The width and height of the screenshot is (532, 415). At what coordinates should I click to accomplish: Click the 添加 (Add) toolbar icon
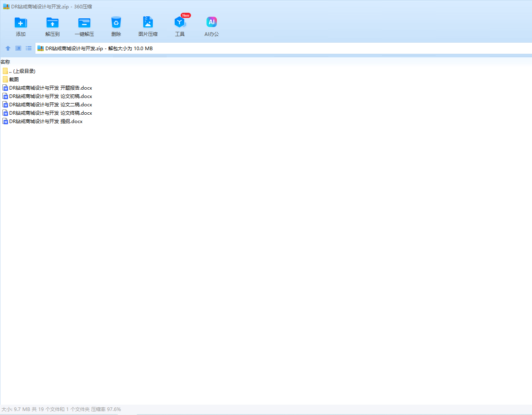pos(21,23)
